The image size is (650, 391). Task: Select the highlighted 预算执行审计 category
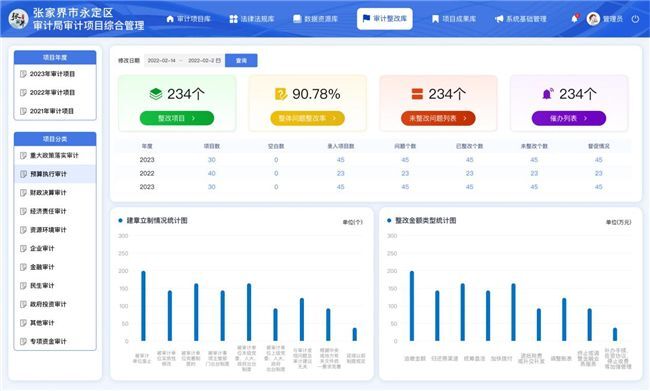pos(55,174)
